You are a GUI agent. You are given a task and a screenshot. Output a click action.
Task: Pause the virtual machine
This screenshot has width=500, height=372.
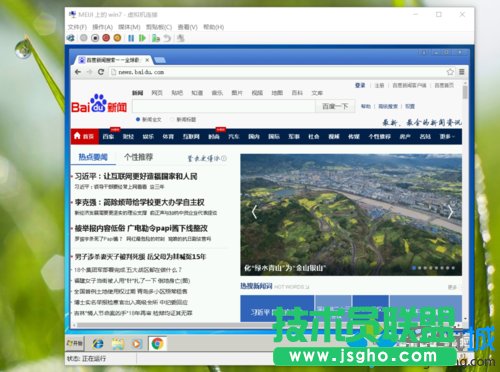pos(131,38)
